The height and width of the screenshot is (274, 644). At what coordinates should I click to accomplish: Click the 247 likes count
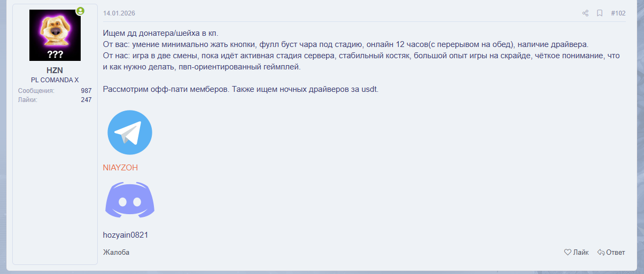(86, 100)
